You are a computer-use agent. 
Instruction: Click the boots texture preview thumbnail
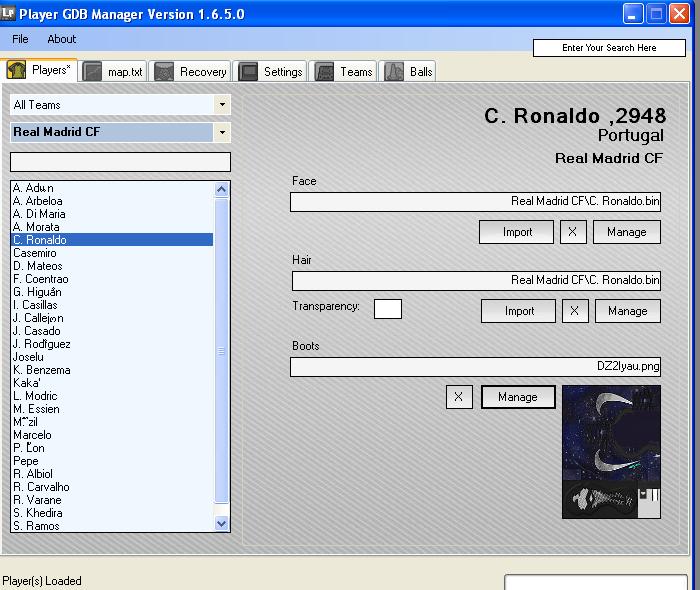[x=611, y=452]
